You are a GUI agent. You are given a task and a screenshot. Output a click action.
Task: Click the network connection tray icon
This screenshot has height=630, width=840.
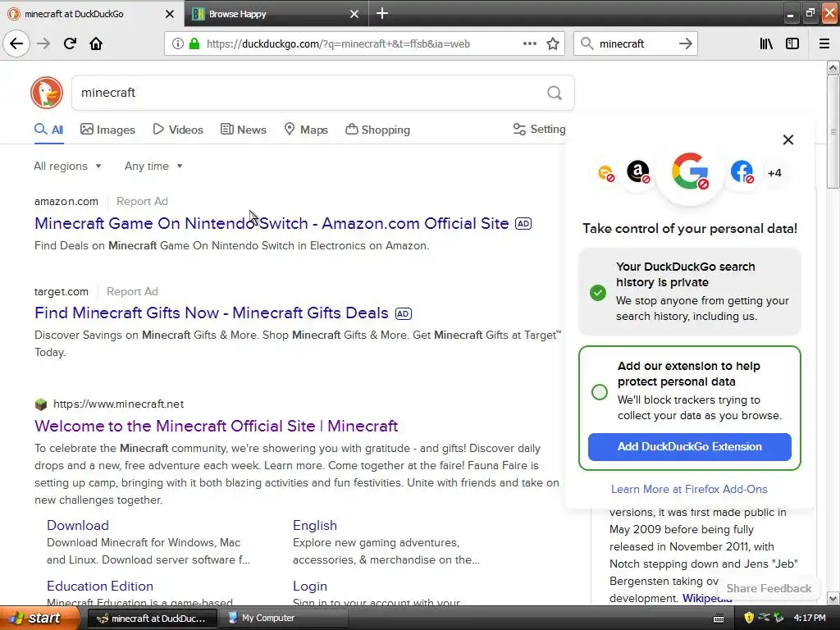click(764, 618)
